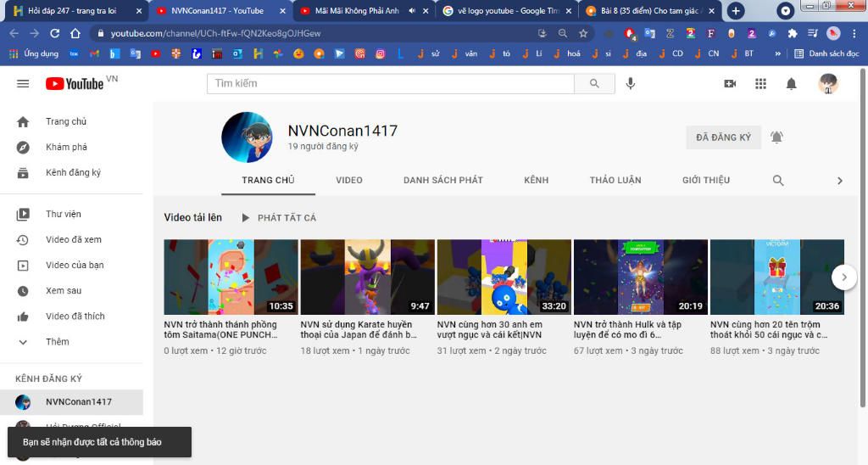Switch to the TRANG CHỦ channel tab
Viewport: 868px width, 465px height.
pos(268,180)
